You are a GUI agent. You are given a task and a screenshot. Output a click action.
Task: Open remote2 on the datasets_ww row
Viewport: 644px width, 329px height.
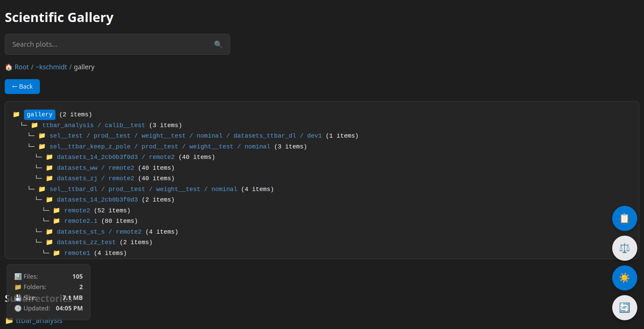(x=121, y=168)
